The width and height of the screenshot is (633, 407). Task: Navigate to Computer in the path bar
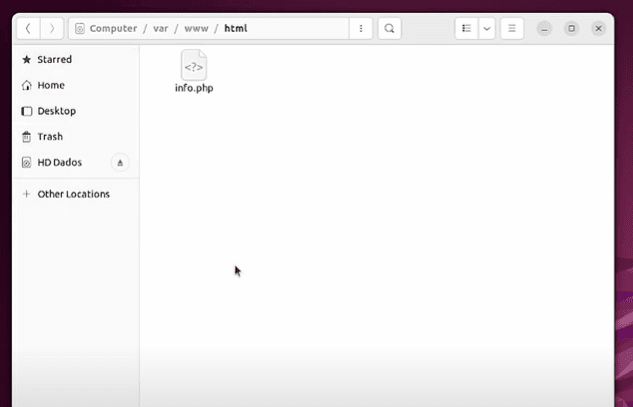tap(113, 29)
